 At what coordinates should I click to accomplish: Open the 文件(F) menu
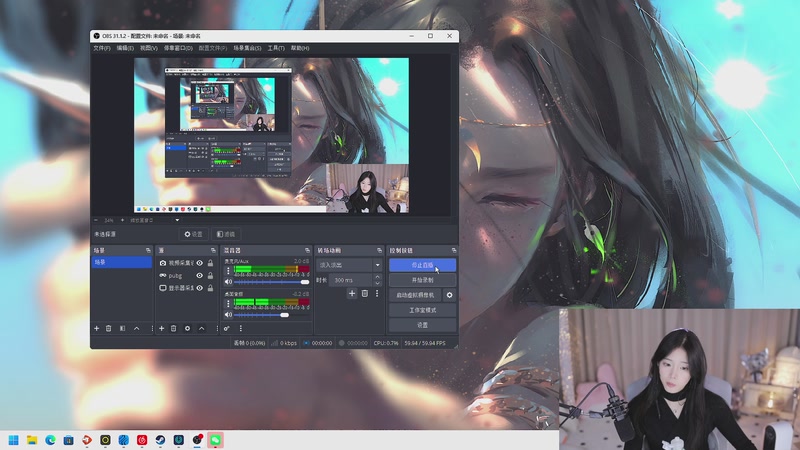tap(102, 48)
